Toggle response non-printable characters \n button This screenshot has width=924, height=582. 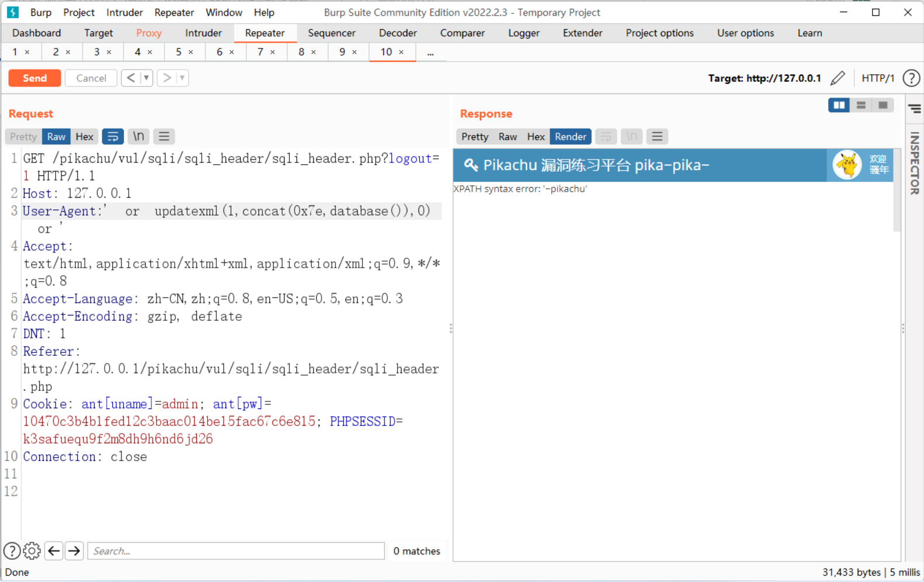pos(632,136)
